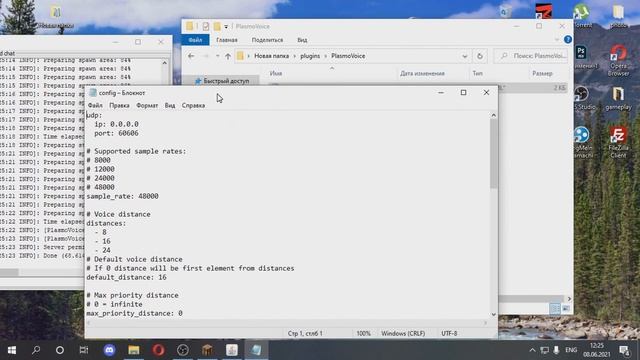Expand the Explorer address bar history dropdown

pos(464,56)
